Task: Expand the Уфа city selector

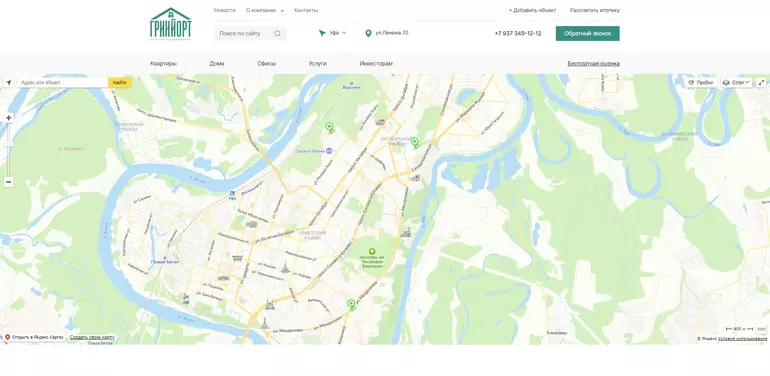Action: point(338,33)
